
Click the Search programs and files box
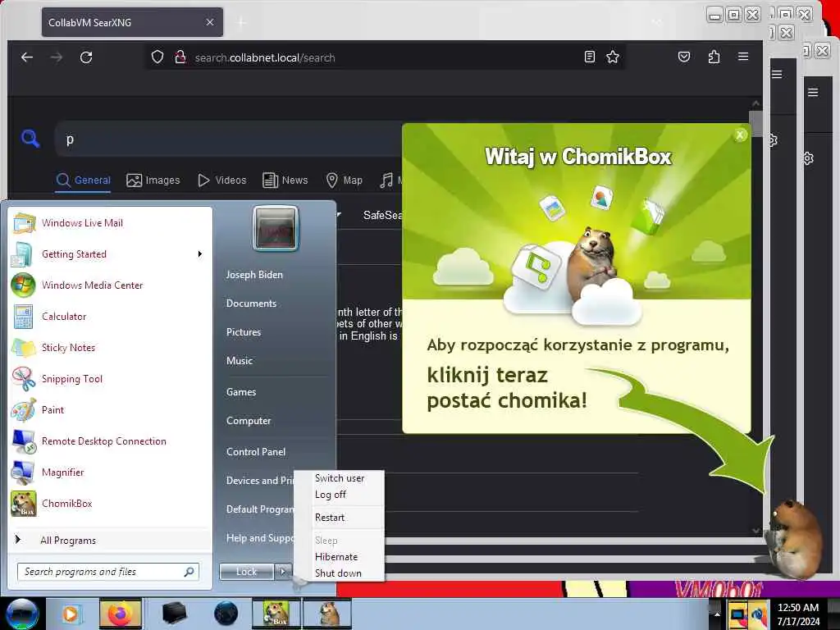(107, 572)
